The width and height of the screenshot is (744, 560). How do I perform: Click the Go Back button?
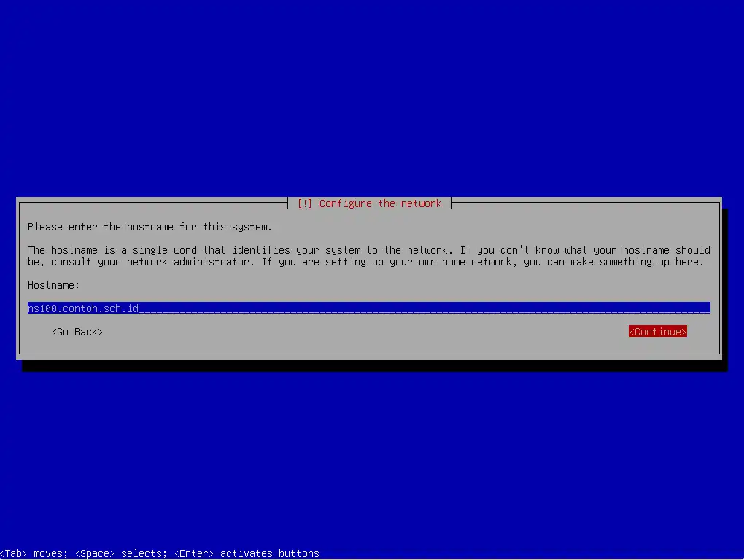(77, 332)
